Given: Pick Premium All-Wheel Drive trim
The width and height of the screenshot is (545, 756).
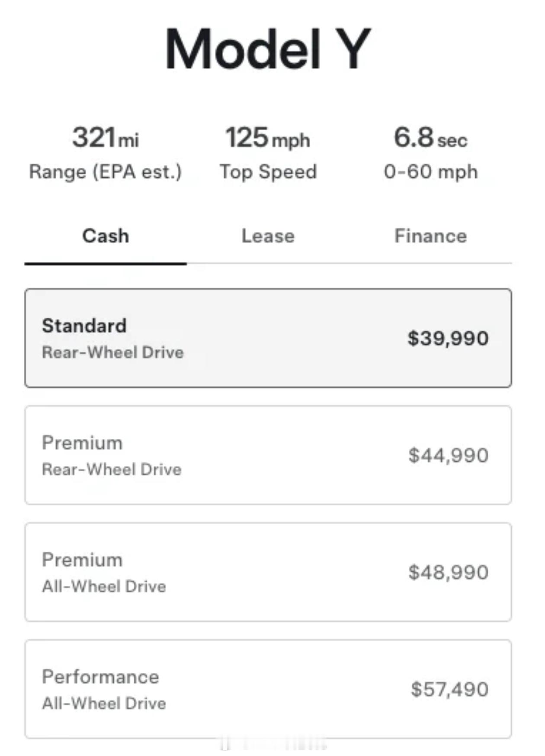Looking at the screenshot, I should 268,572.
